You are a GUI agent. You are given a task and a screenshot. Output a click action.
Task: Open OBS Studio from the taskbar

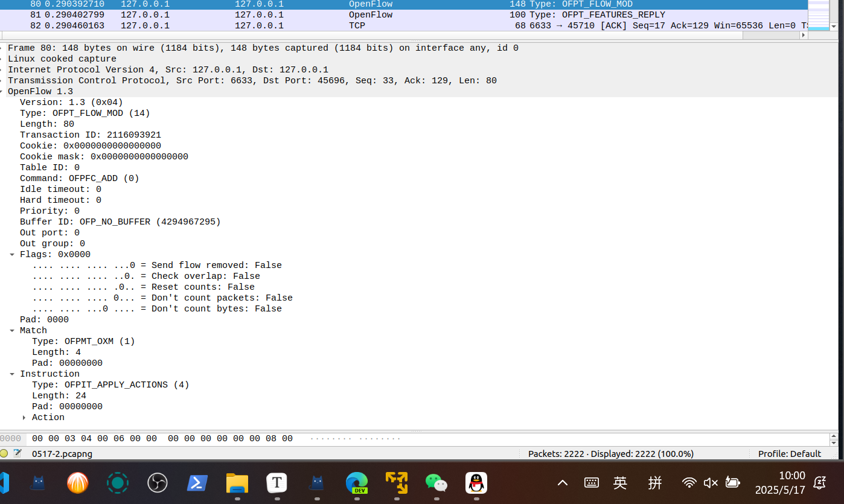coord(158,483)
